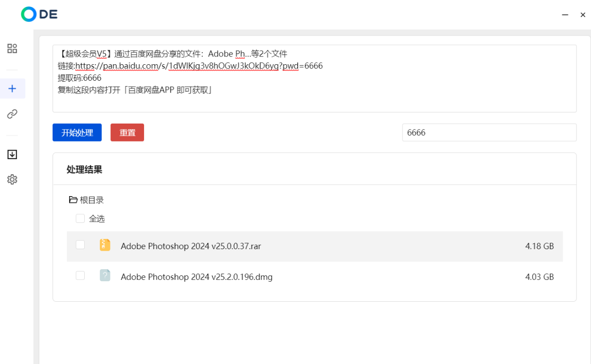This screenshot has height=364, width=591.
Task: Click the ODE logo at top left
Action: click(x=39, y=15)
